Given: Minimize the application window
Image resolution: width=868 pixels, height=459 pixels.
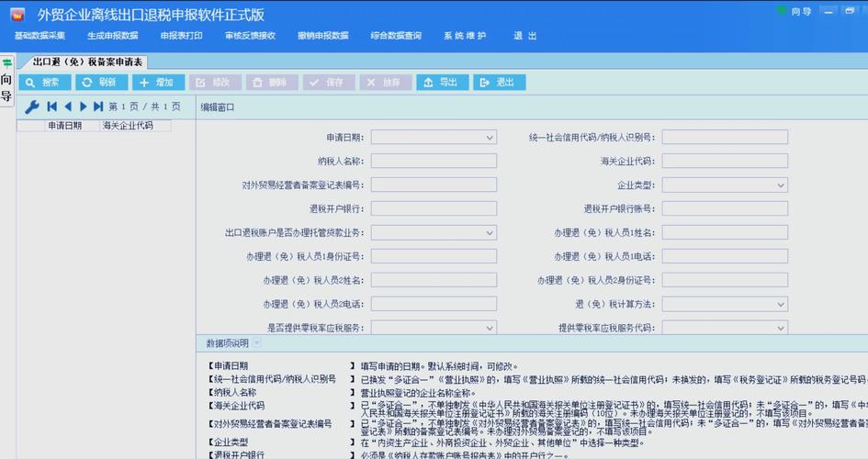Looking at the screenshot, I should (829, 11).
